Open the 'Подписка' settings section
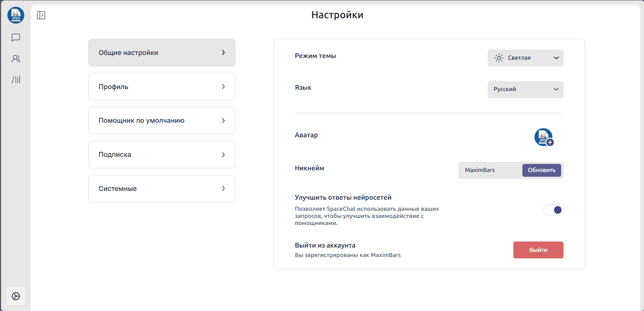The image size is (644, 311). coord(162,154)
